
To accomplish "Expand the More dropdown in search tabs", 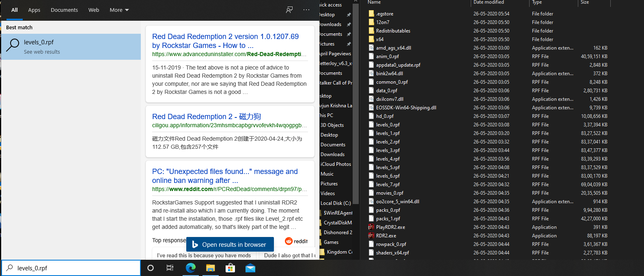I will [x=119, y=10].
